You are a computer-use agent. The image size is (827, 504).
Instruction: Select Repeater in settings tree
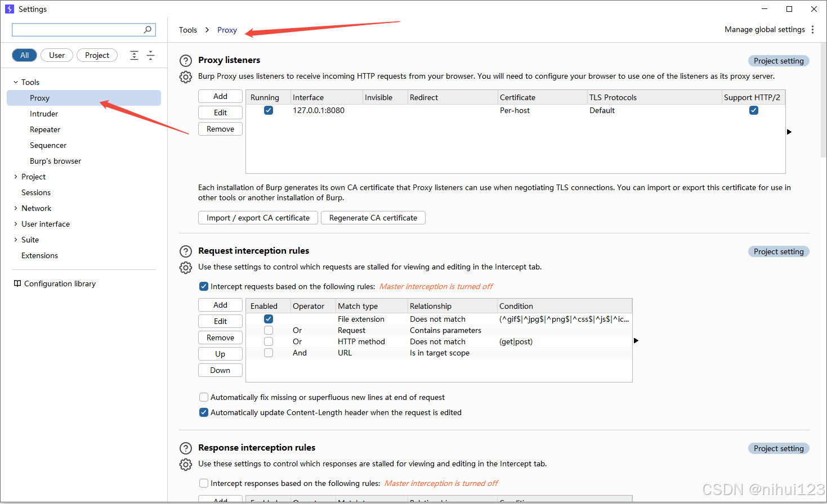tap(45, 129)
